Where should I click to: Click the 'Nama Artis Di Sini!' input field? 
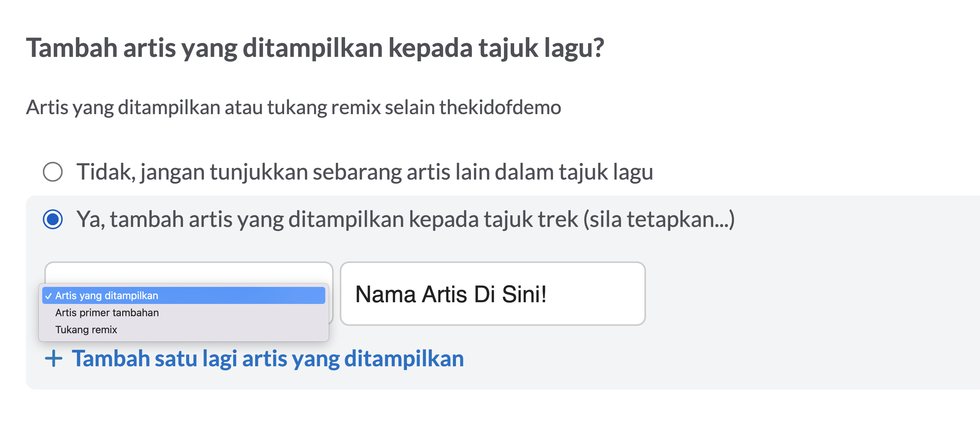[494, 294]
